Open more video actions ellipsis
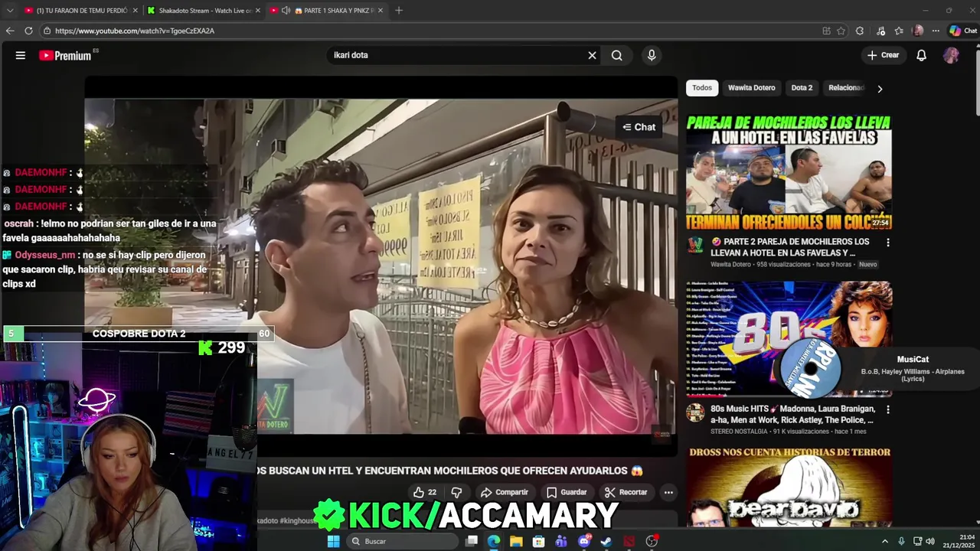 (x=668, y=492)
